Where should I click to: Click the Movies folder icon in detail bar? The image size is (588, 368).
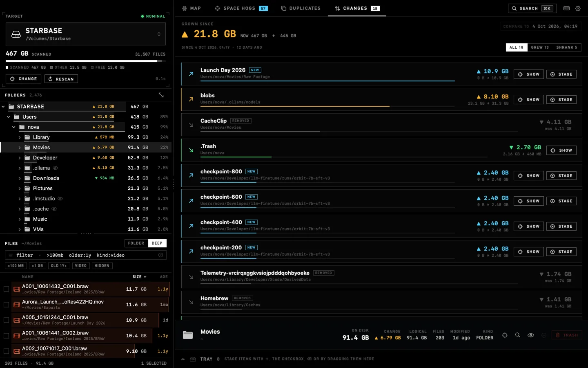(x=188, y=335)
